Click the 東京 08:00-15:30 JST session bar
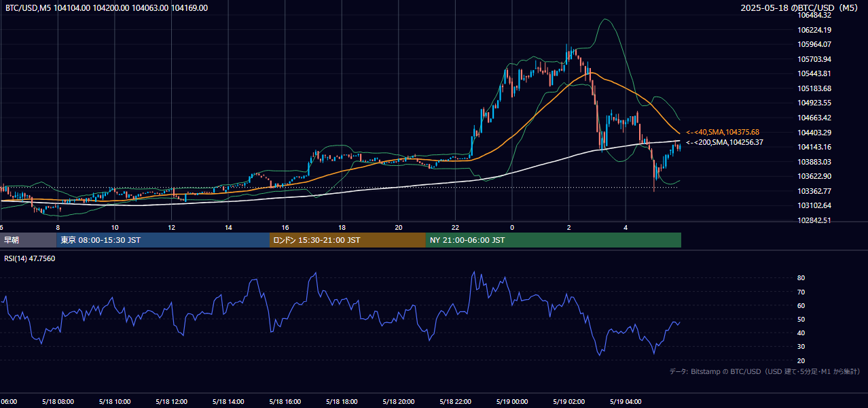Image resolution: width=868 pixels, height=408 pixels. [163, 240]
